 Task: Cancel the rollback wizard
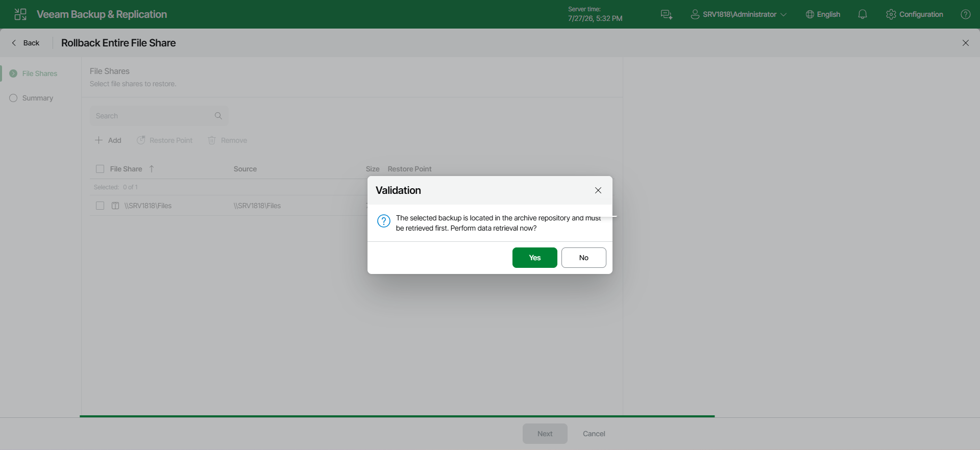(594, 434)
